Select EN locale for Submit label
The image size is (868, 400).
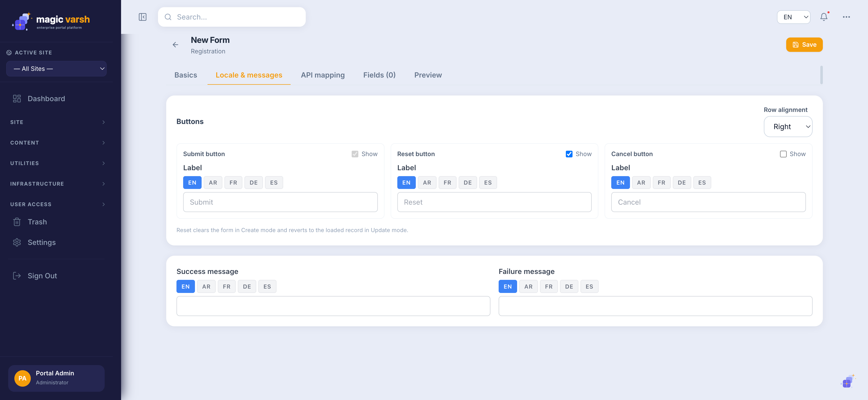192,183
